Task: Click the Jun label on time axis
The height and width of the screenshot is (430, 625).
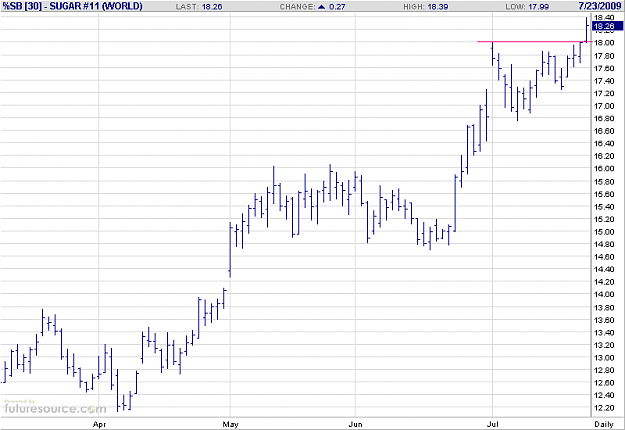Action: (355, 424)
